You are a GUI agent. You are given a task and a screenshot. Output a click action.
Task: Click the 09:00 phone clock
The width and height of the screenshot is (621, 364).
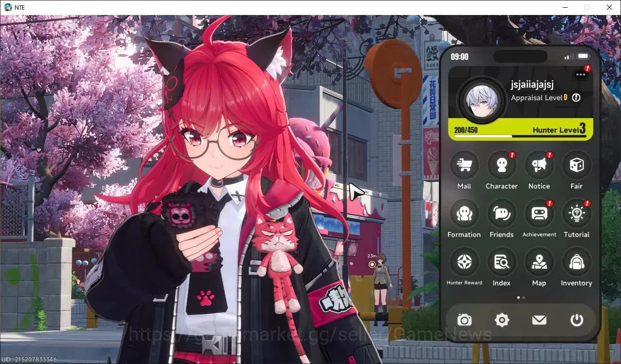pyautogui.click(x=460, y=57)
